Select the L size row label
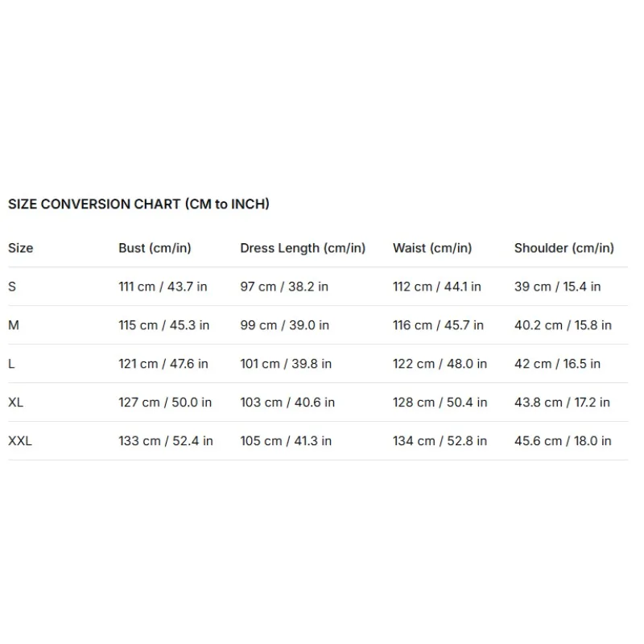 point(11,364)
